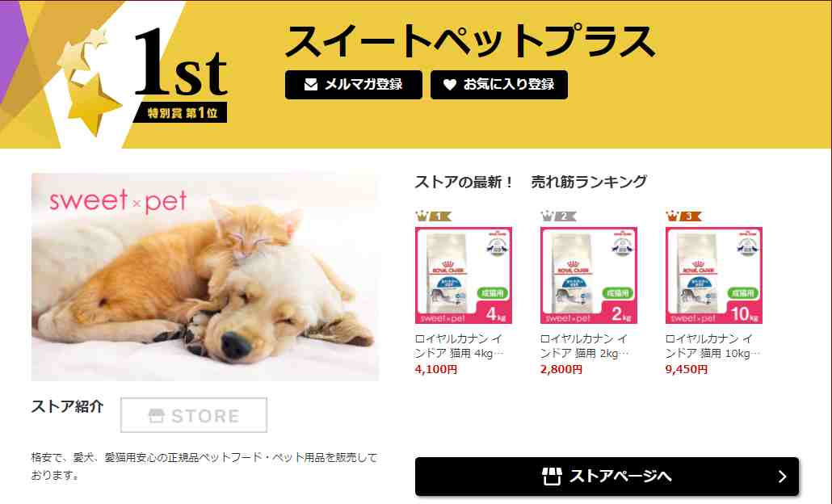Click the chevron arrow on ストアページへ button
This screenshot has width=832, height=504.
point(782,477)
